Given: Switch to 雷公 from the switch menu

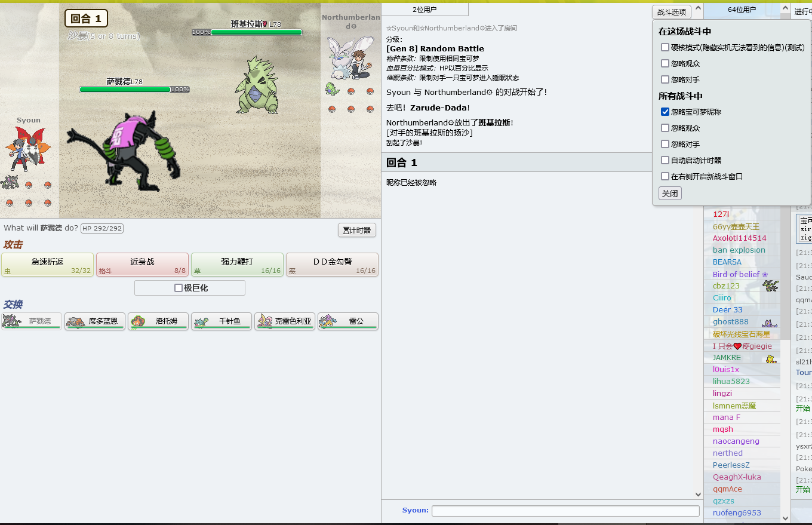Looking at the screenshot, I should point(348,321).
